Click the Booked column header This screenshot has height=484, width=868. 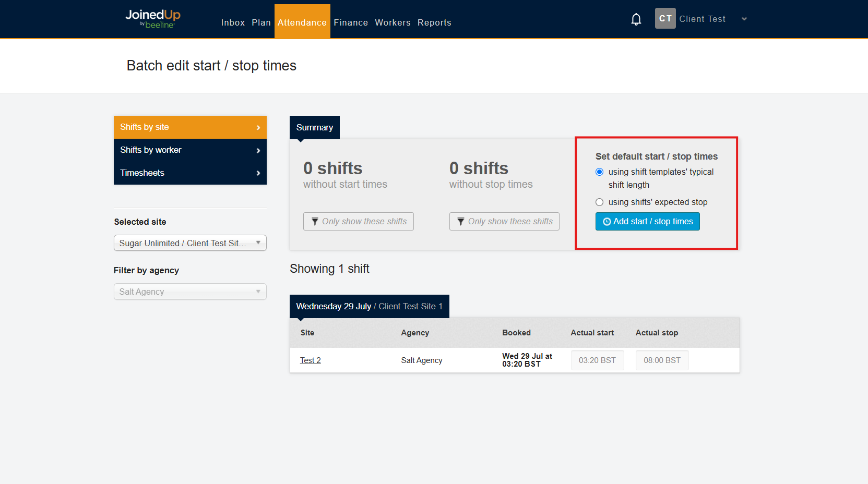pyautogui.click(x=517, y=333)
